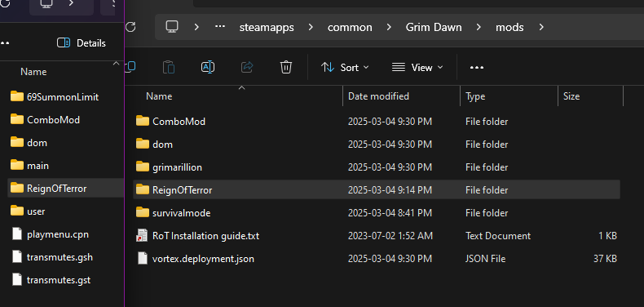
Task: Click the Rename toolbar icon
Action: pyautogui.click(x=208, y=67)
